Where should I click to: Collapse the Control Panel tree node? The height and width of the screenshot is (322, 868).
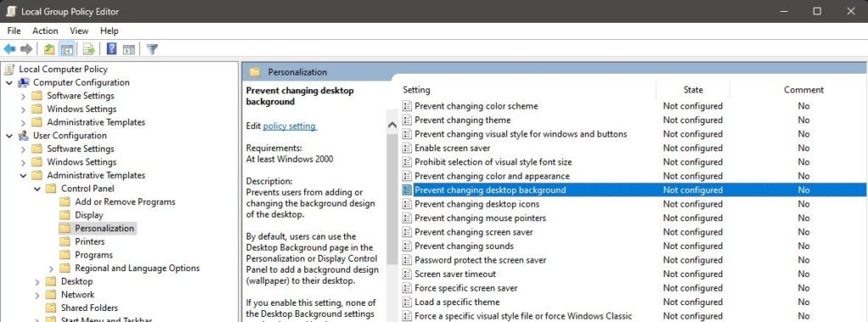37,189
